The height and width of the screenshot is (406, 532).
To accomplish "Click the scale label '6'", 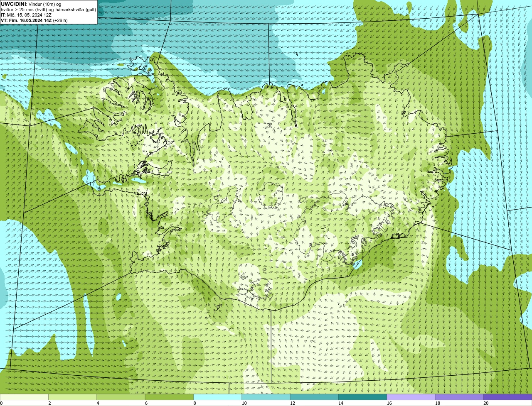I will (x=146, y=403).
